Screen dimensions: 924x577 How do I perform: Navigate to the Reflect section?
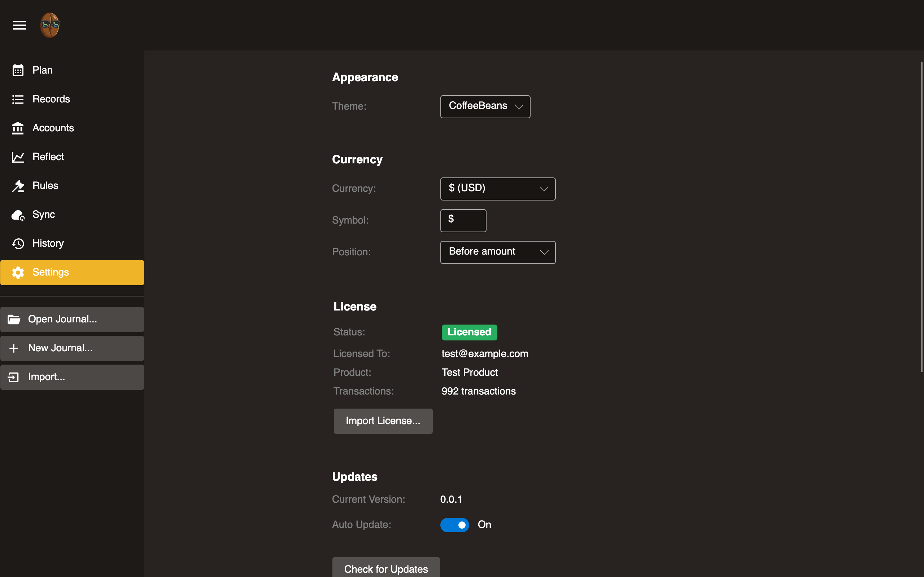(x=48, y=157)
